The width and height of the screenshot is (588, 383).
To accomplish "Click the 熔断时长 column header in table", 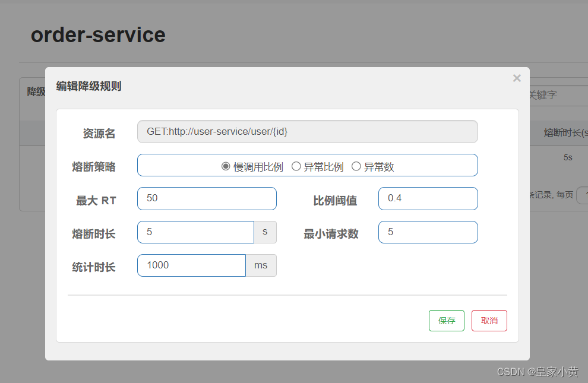I will click(566, 132).
